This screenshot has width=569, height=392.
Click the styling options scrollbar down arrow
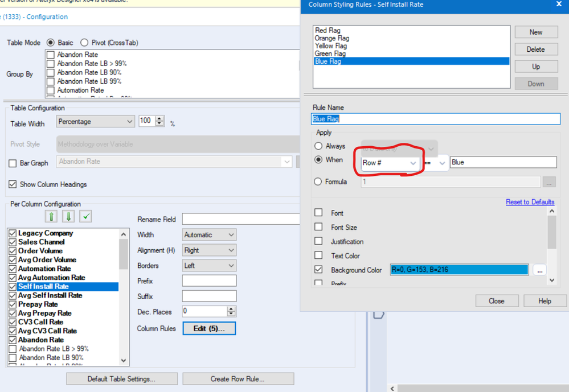[551, 280]
